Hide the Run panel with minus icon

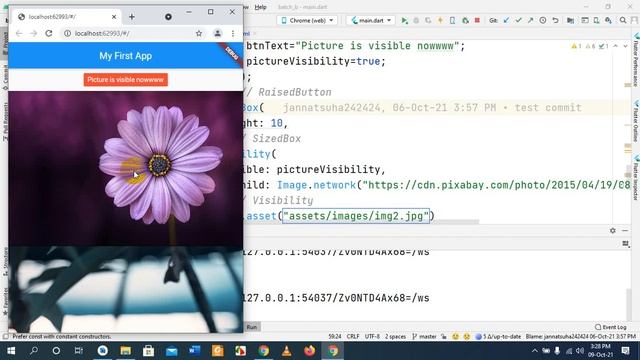point(625,231)
